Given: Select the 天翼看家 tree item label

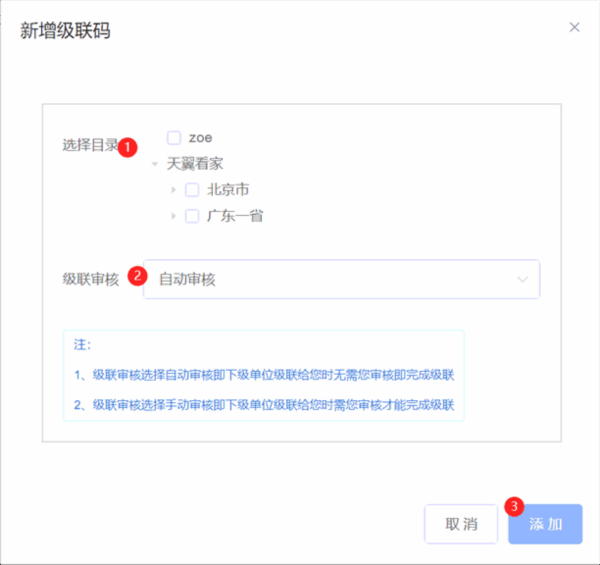Looking at the screenshot, I should pyautogui.click(x=195, y=164).
